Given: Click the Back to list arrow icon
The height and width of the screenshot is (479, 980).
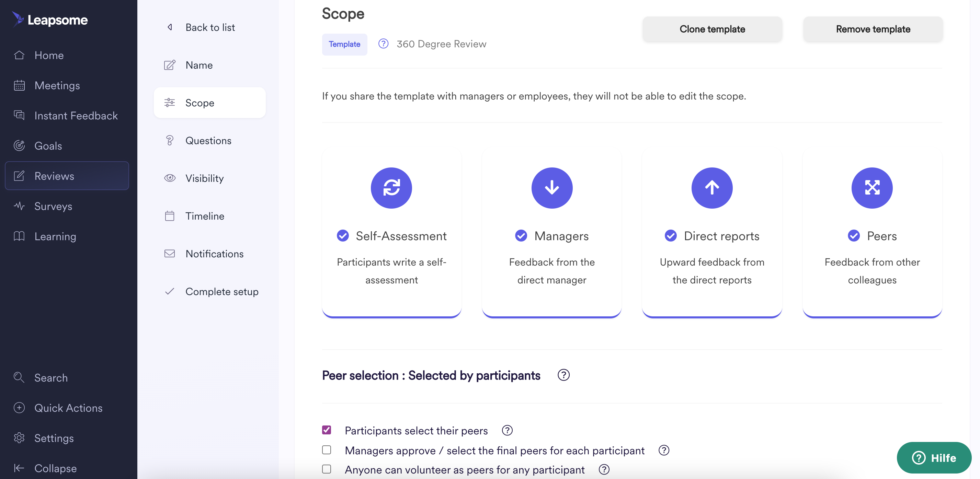Looking at the screenshot, I should point(170,27).
